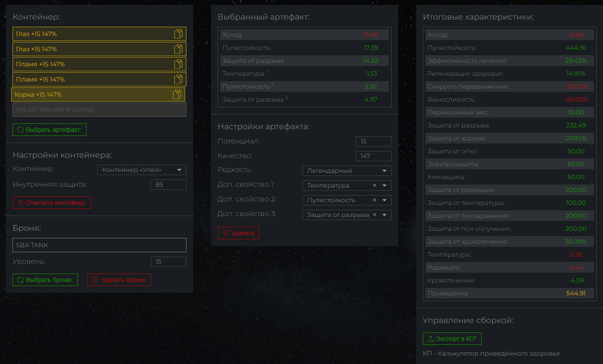This screenshot has width=603, height=364.
Task: Expand the Доп. свойство 3 dropdown arrow
Action: point(384,215)
